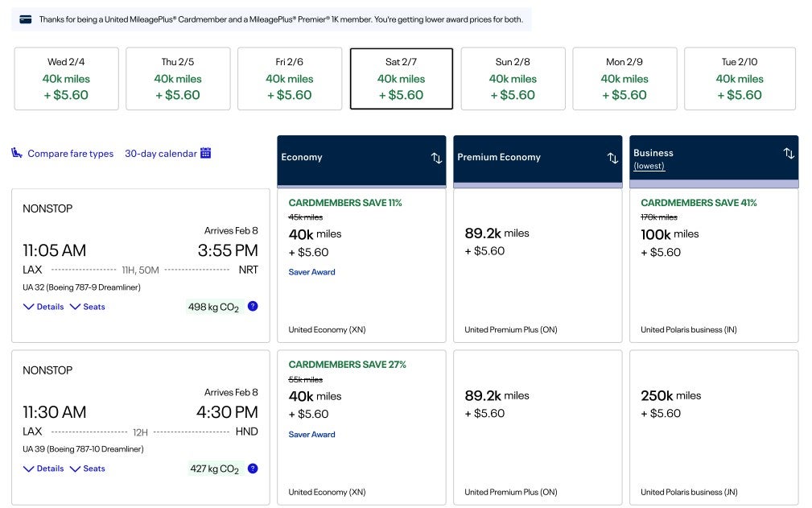Sort by Economy using the arrows icon
Image resolution: width=812 pixels, height=508 pixels.
tap(436, 158)
